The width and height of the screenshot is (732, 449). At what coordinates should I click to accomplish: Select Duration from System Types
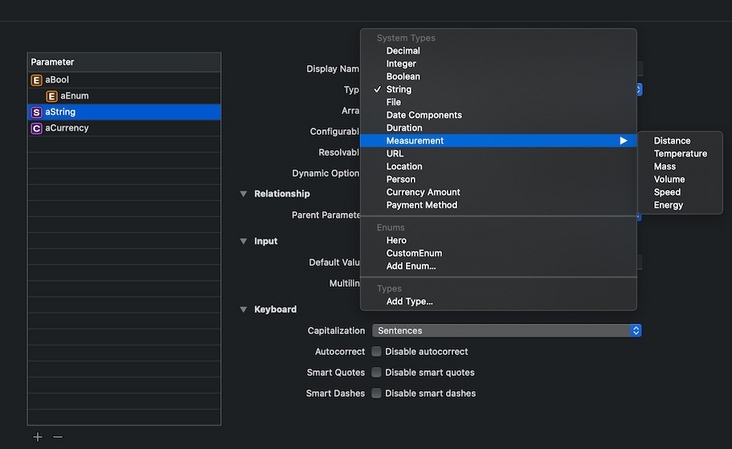tap(499, 128)
